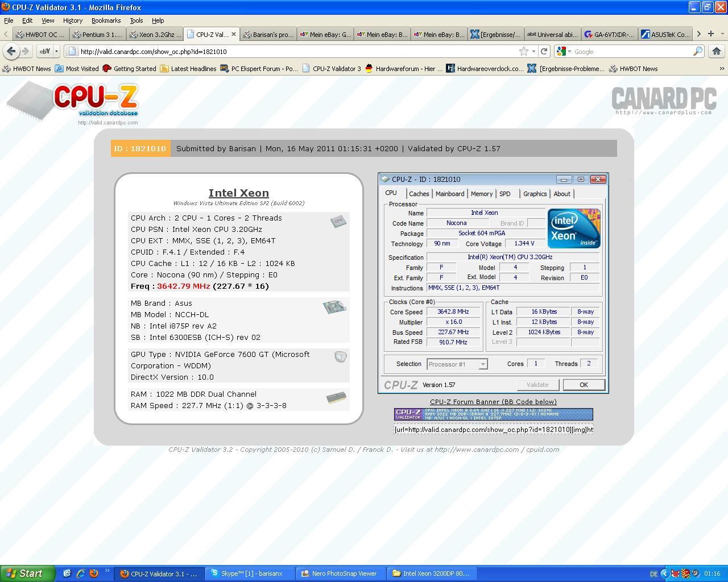Screen dimensions: 728x582
Task: Open the File menu
Action: (x=9, y=20)
